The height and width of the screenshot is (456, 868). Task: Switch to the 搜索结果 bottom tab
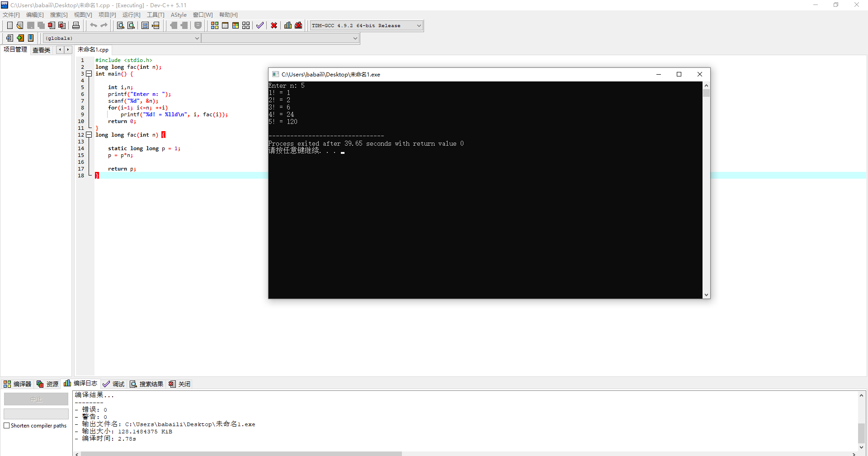(146, 384)
